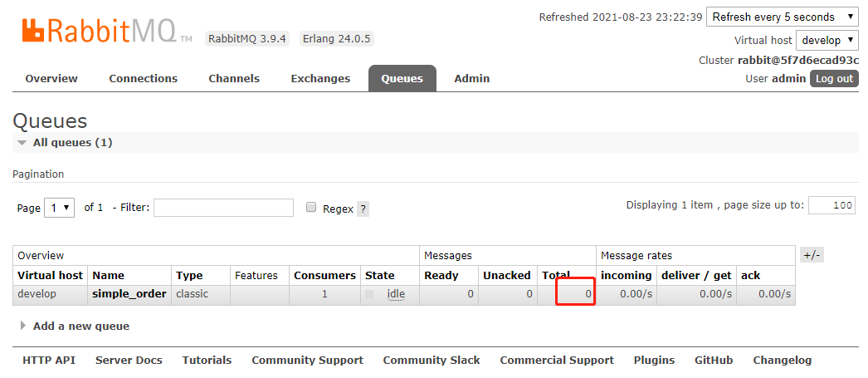The height and width of the screenshot is (378, 868).
Task: Sort by ack rate column
Action: click(x=751, y=276)
